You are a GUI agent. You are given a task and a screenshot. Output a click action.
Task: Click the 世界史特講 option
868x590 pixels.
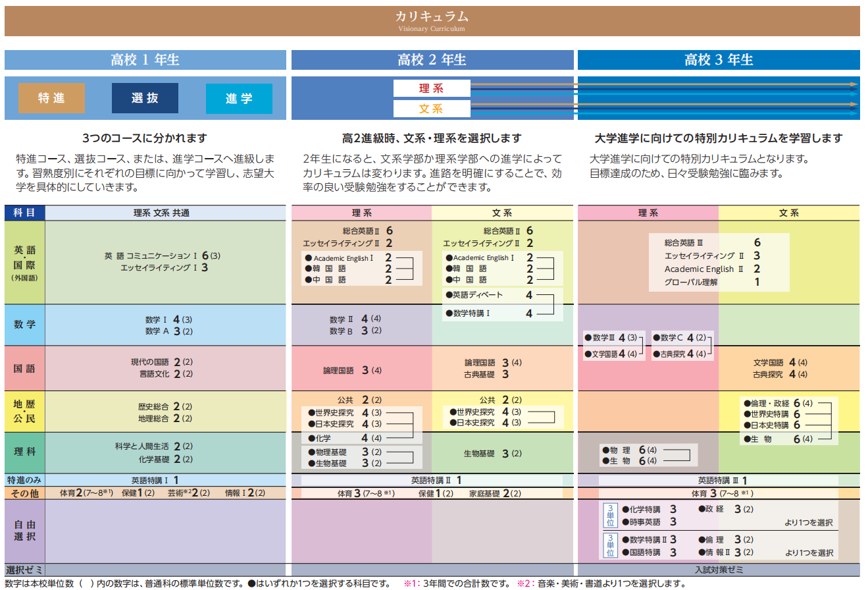point(771,414)
